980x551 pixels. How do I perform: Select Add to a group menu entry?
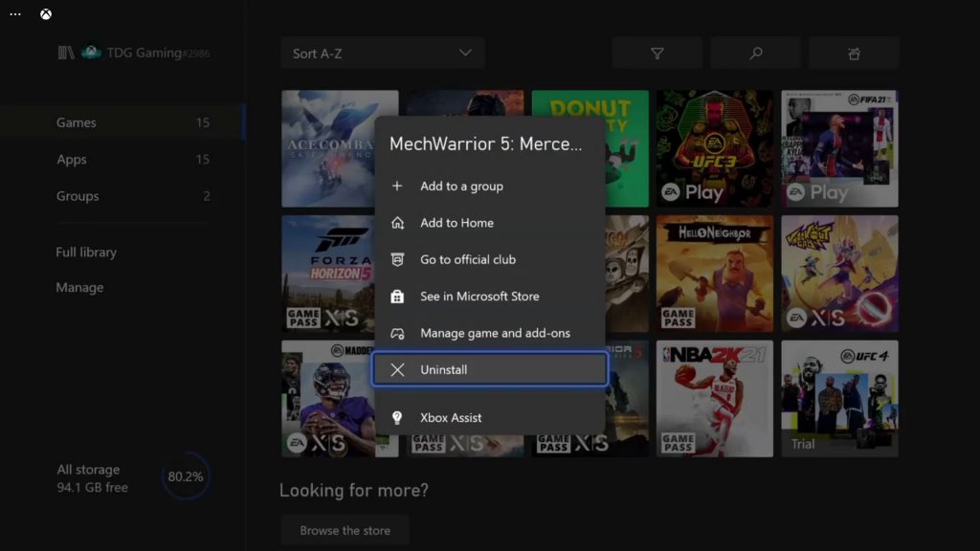click(489, 186)
